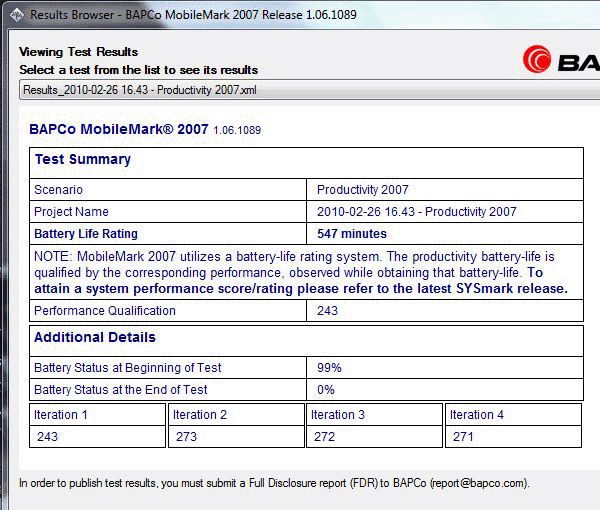Click the version number 1.06.1089 text
Viewport: 600px width, 510px height.
click(237, 130)
